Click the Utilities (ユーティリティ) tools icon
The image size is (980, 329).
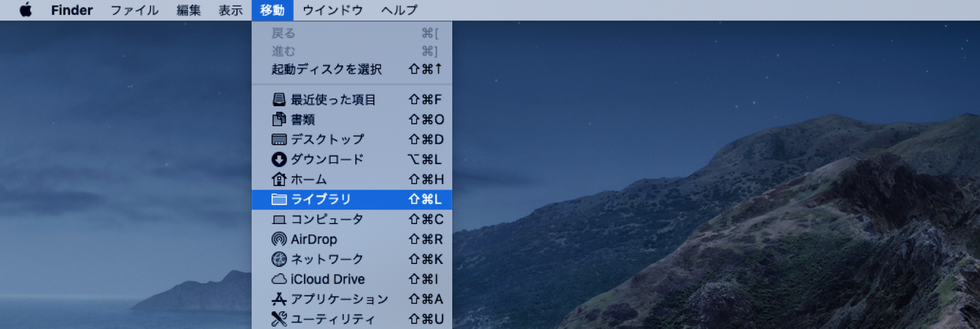(279, 319)
